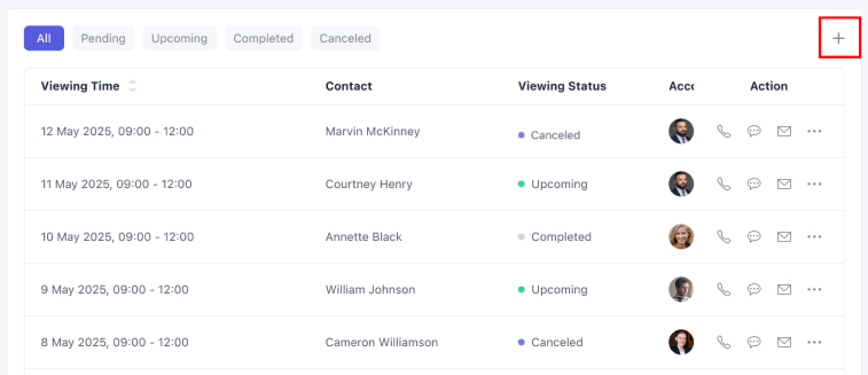
Task: Call Marvin McKinney using phone icon
Action: click(724, 131)
